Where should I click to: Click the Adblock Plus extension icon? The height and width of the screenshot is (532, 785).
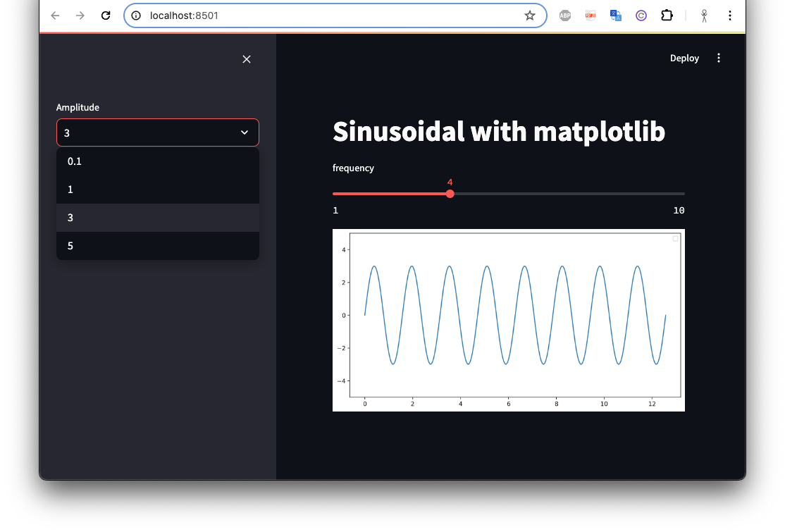pos(564,16)
